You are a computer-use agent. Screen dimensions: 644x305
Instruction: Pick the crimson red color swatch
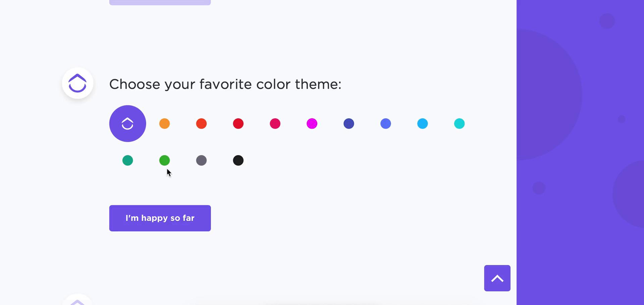point(238,124)
